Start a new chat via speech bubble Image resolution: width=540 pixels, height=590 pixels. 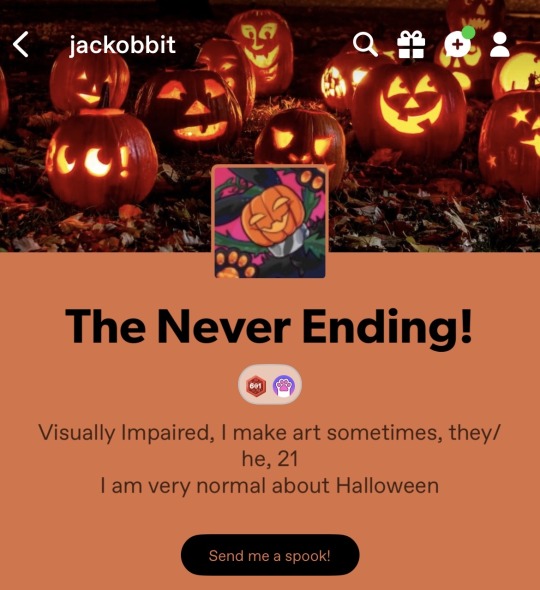coord(457,45)
